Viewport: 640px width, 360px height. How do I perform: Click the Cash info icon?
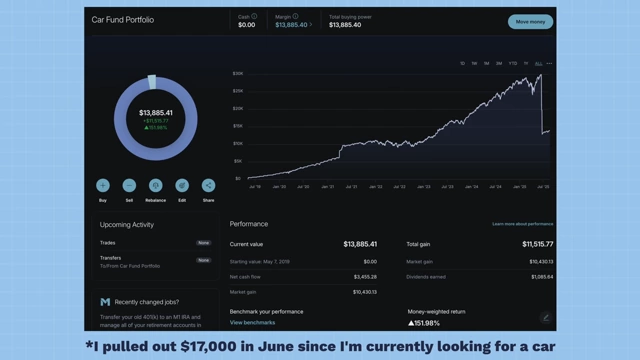[254, 16]
